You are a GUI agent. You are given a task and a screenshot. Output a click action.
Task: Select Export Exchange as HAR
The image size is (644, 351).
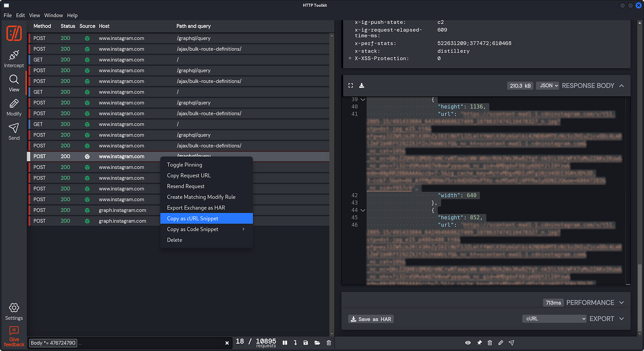tap(207, 208)
